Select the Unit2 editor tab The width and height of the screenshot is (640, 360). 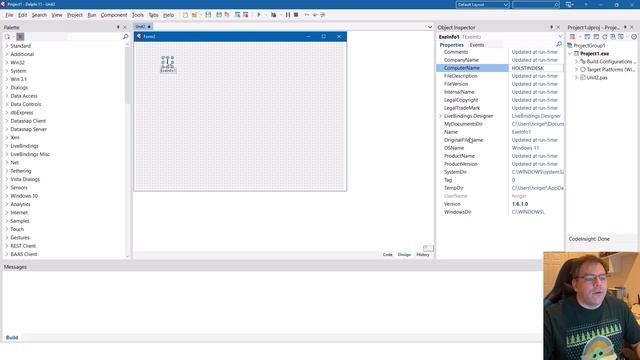click(143, 27)
